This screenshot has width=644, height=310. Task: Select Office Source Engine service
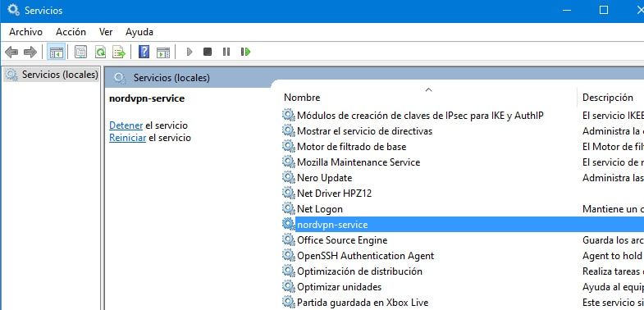pos(342,240)
